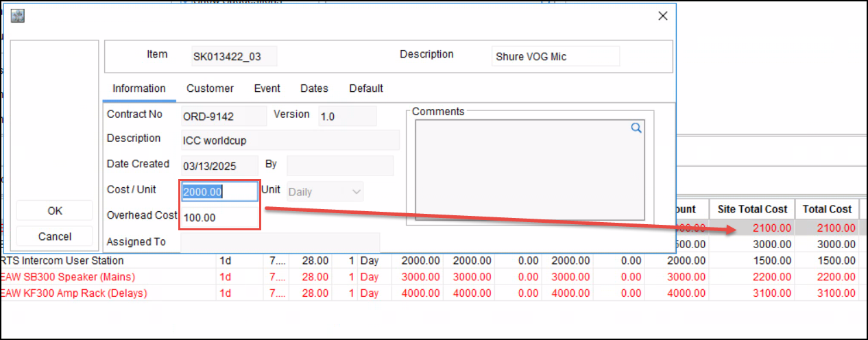The image size is (868, 340).
Task: Click the Site Total Cost column header
Action: [752, 209]
